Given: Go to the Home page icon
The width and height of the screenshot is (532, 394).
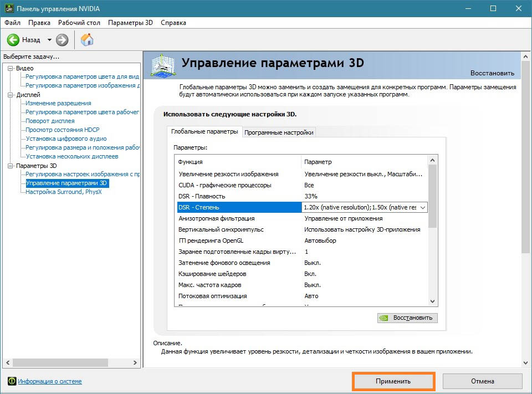Looking at the screenshot, I should (87, 40).
